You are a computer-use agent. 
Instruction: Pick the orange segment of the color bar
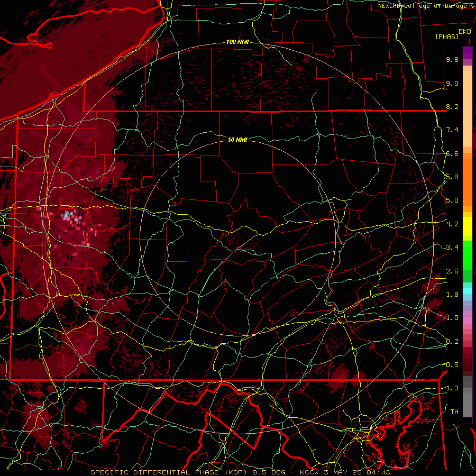tap(467, 182)
